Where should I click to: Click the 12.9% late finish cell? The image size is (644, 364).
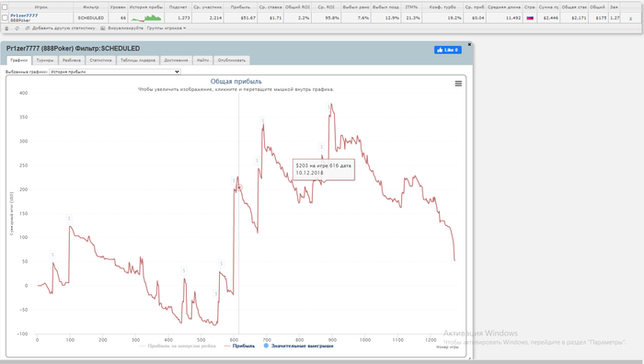click(x=392, y=18)
